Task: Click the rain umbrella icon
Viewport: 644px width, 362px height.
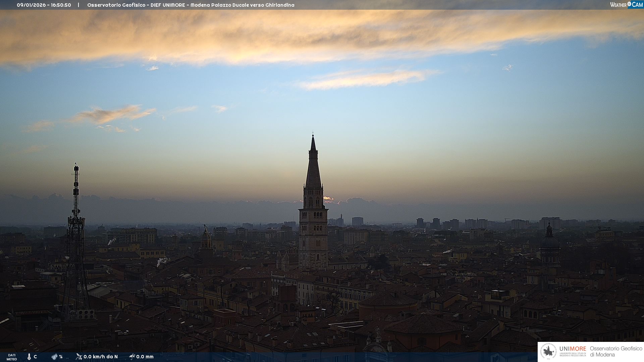Action: pyautogui.click(x=132, y=357)
